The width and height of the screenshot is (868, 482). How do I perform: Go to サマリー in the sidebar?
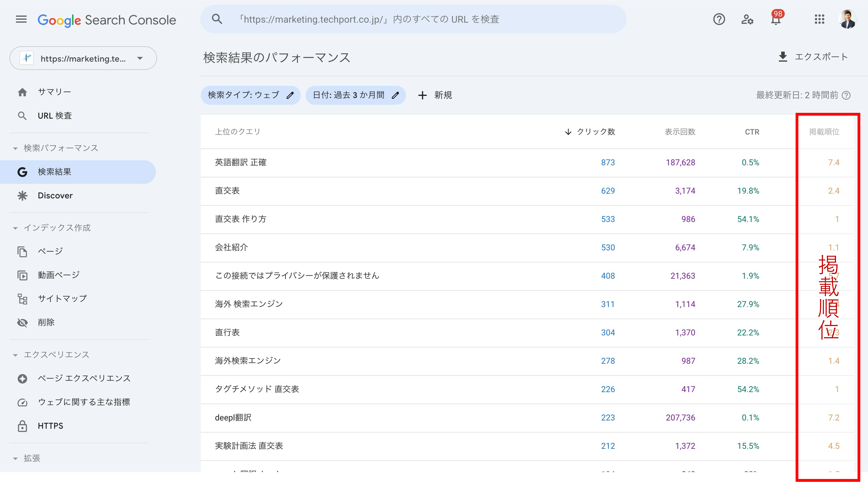pos(78,92)
